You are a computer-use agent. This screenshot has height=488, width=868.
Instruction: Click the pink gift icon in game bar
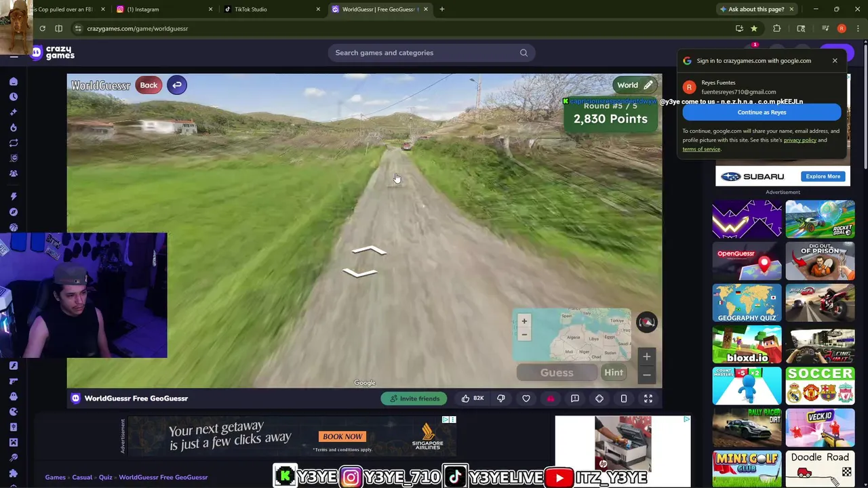551,399
